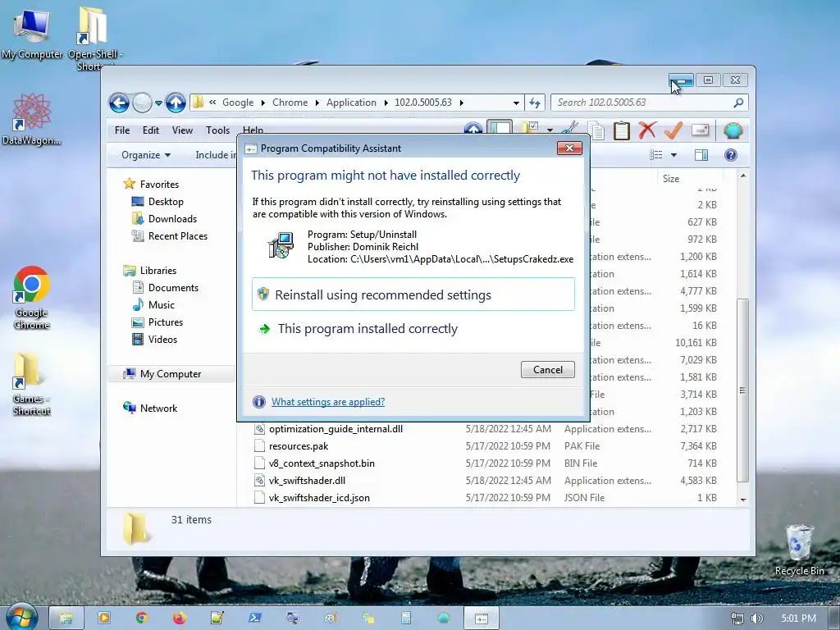Open the Recycle Bin on the desktop
840x630 pixels.
[x=799, y=550]
